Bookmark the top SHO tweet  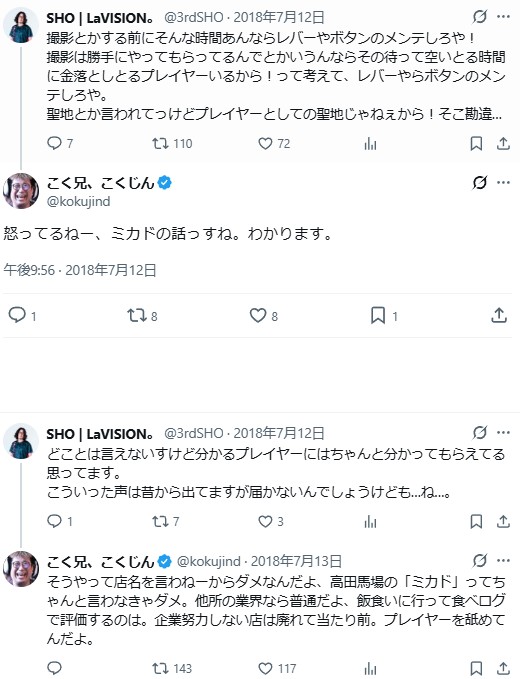point(476,143)
